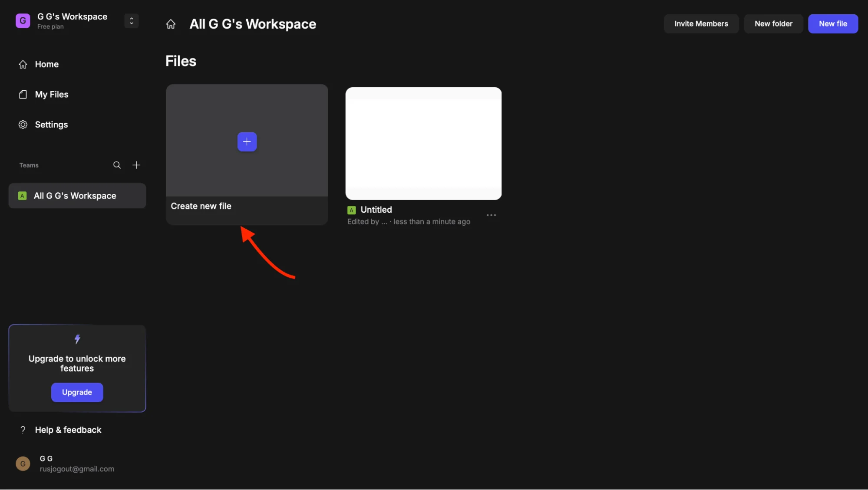This screenshot has height=490, width=868.
Task: Click the Untitled file name
Action: pyautogui.click(x=376, y=210)
